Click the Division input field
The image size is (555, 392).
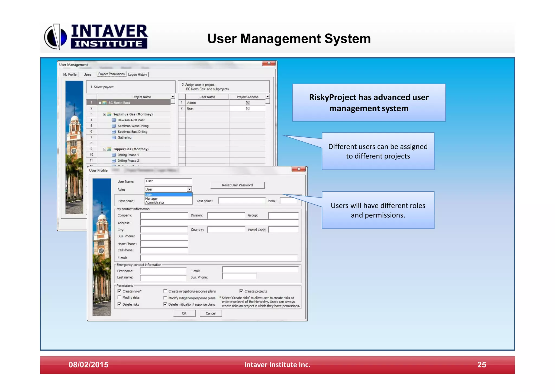(226, 216)
